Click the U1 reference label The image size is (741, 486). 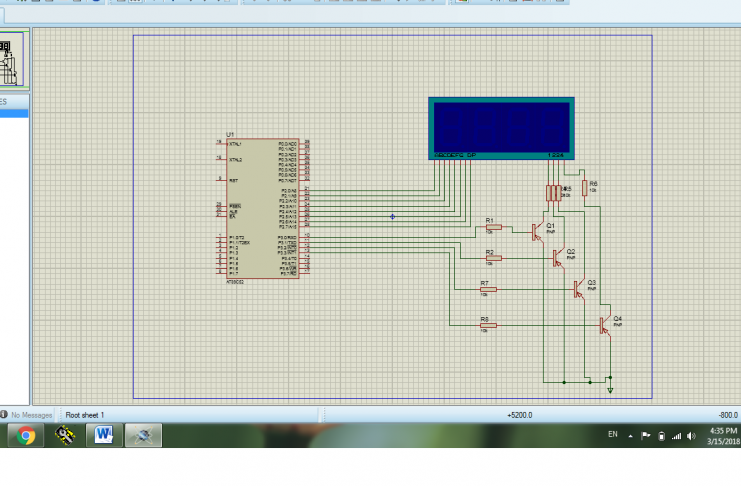[x=230, y=135]
